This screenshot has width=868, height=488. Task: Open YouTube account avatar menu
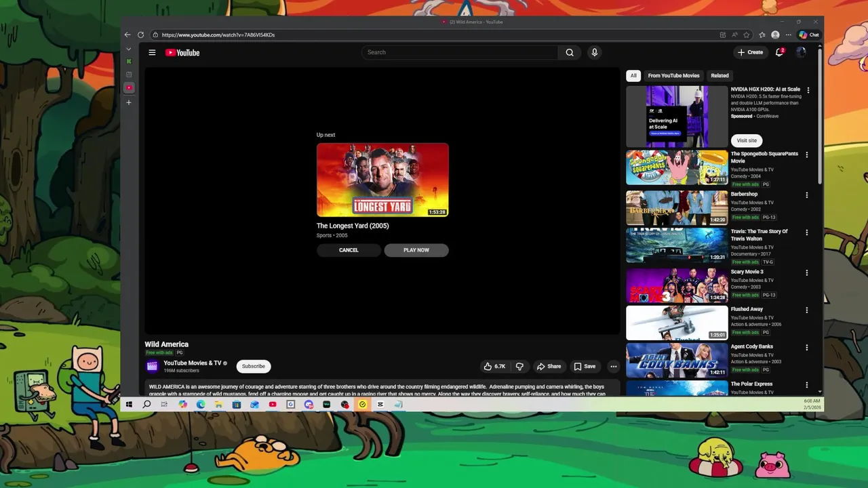(x=801, y=52)
